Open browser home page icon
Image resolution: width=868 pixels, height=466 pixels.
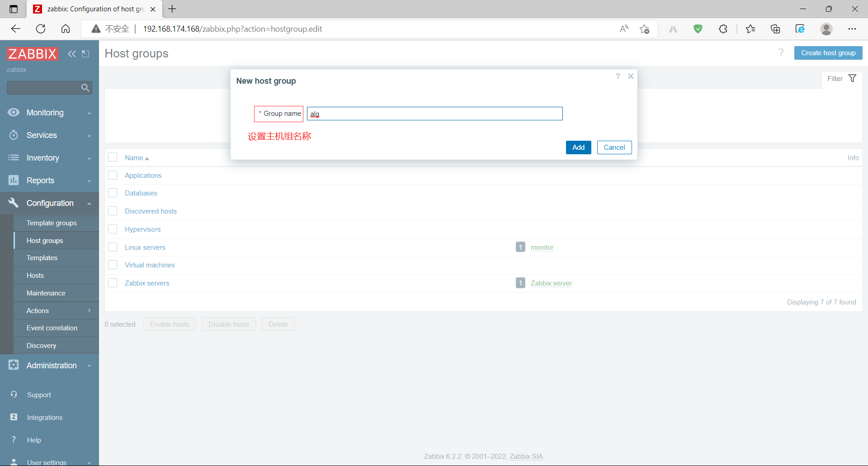(66, 29)
